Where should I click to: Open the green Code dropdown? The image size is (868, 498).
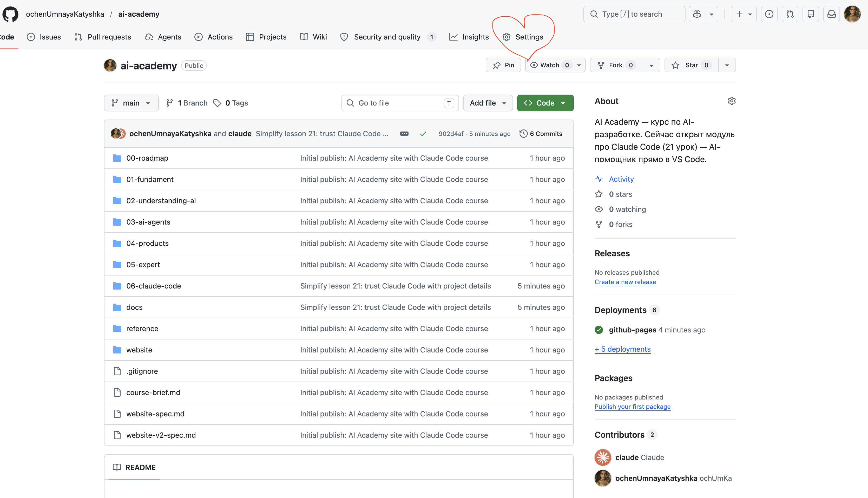tap(545, 103)
